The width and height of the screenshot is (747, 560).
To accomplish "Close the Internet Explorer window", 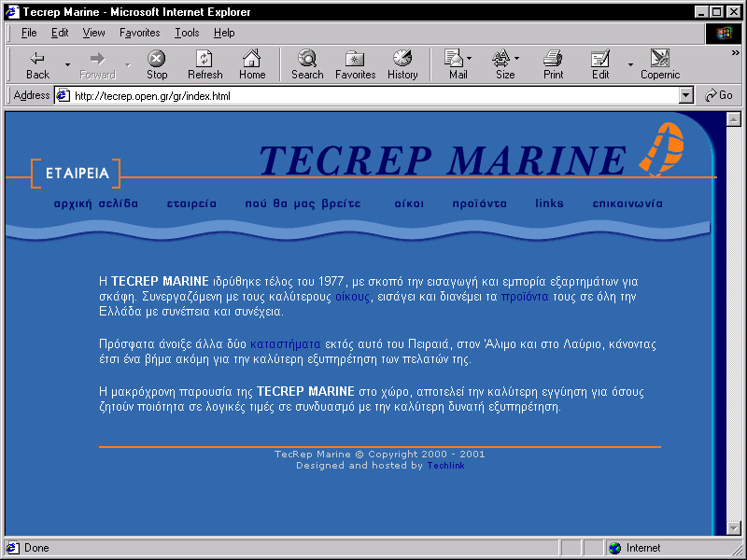I will 734,12.
